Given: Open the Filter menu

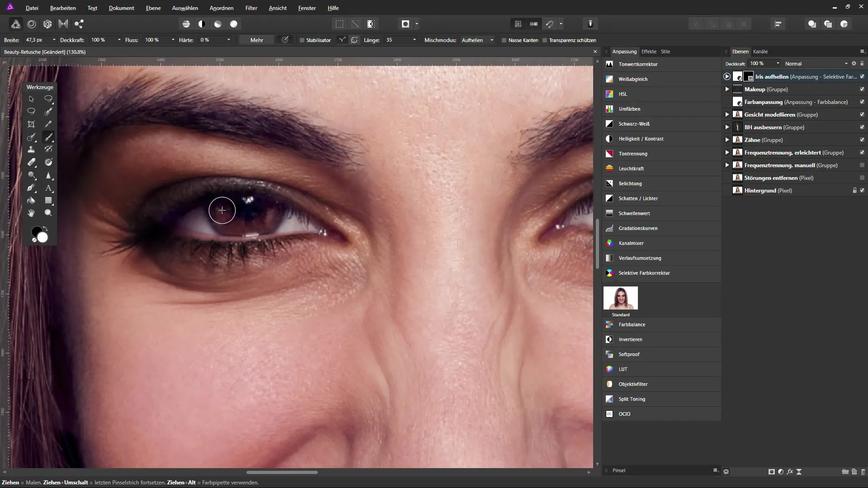Looking at the screenshot, I should tap(251, 8).
